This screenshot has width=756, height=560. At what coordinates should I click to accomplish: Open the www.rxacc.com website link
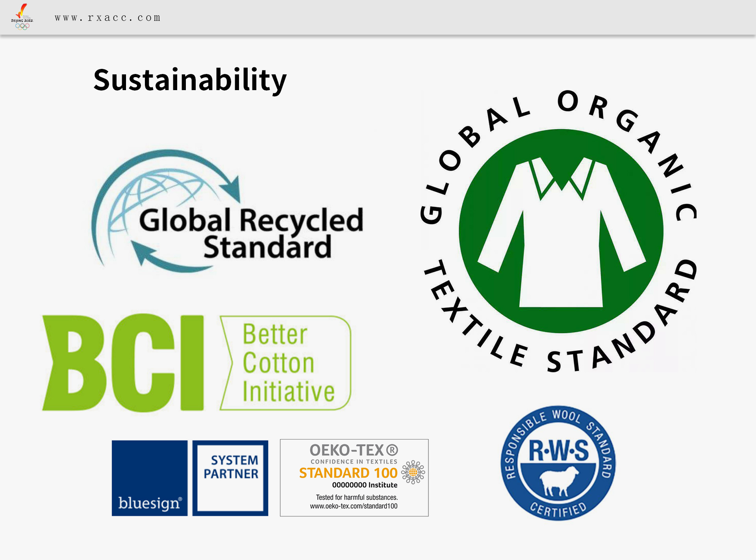pos(107,18)
